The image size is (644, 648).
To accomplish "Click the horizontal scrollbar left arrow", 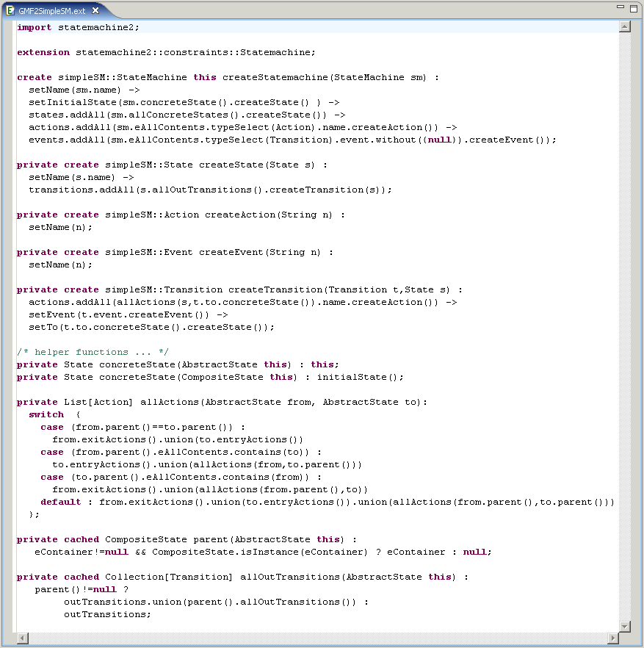I will tap(23, 638).
